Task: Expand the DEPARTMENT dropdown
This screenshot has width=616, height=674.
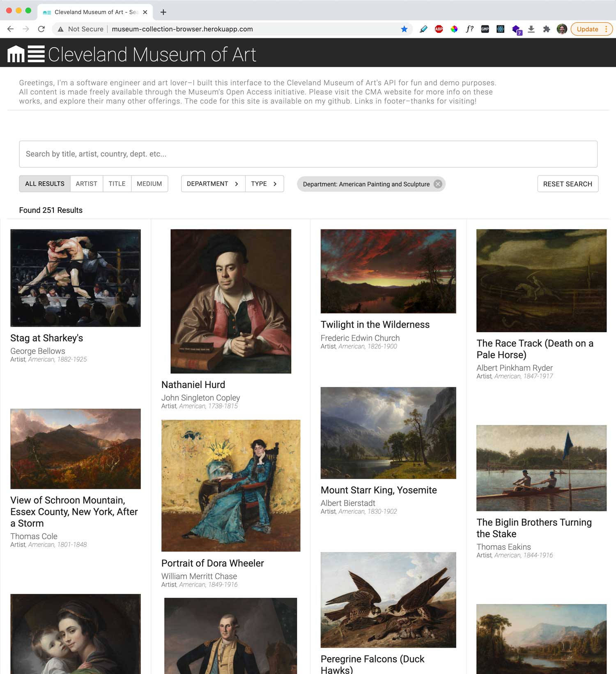Action: pos(213,184)
